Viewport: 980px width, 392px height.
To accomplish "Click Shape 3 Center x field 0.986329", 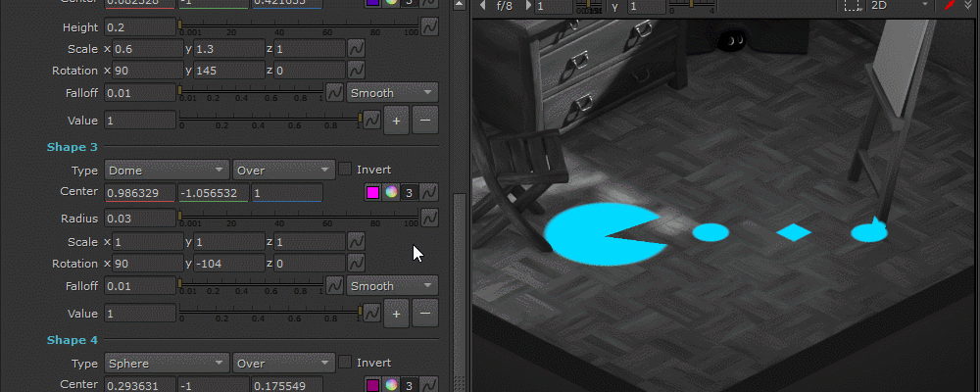I will tap(140, 192).
